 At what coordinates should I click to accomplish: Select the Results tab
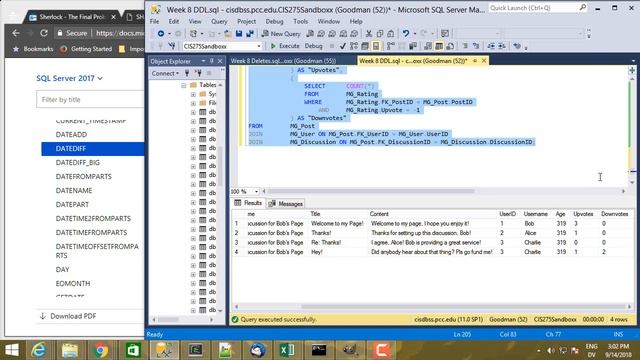[248, 203]
